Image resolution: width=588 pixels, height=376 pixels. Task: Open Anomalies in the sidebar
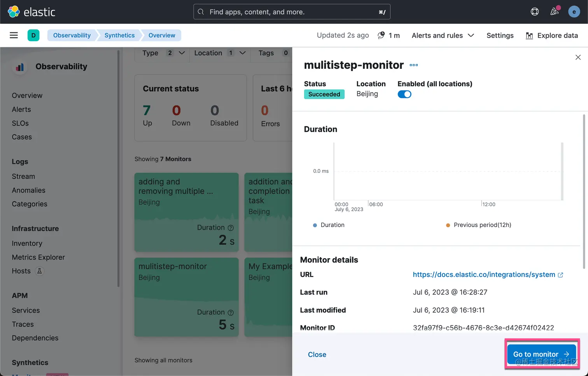pyautogui.click(x=28, y=190)
